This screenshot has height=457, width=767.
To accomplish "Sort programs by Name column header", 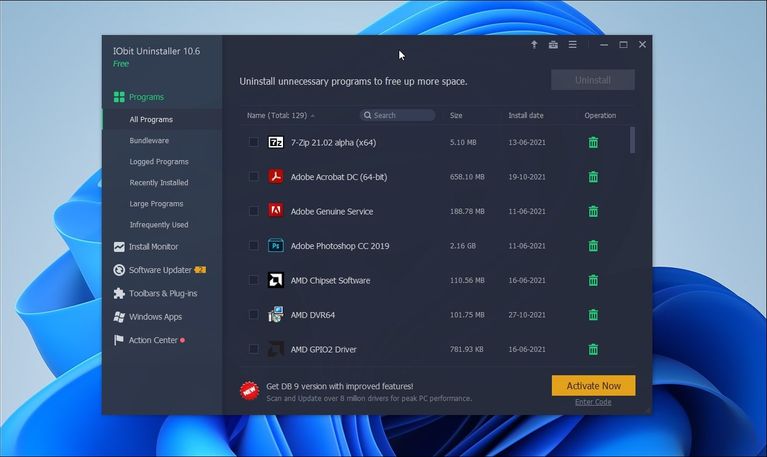I will pos(277,115).
